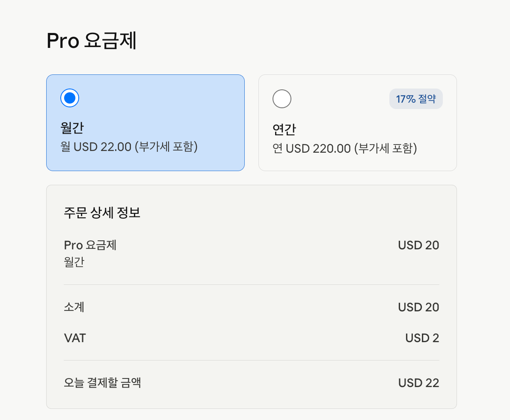
Task: Click the Pro 요금제 page heading
Action: (92, 41)
